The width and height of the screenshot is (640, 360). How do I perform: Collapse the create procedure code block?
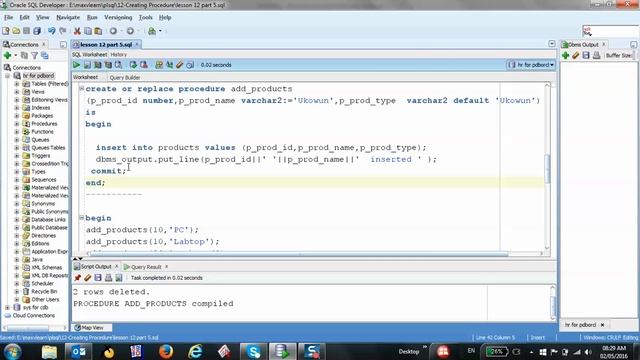point(81,88)
